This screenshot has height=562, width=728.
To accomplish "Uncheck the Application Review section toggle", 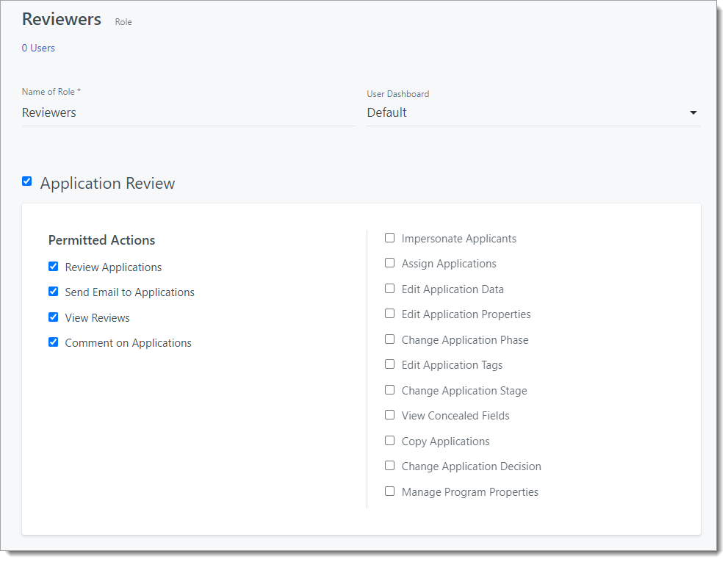I will click(x=26, y=181).
